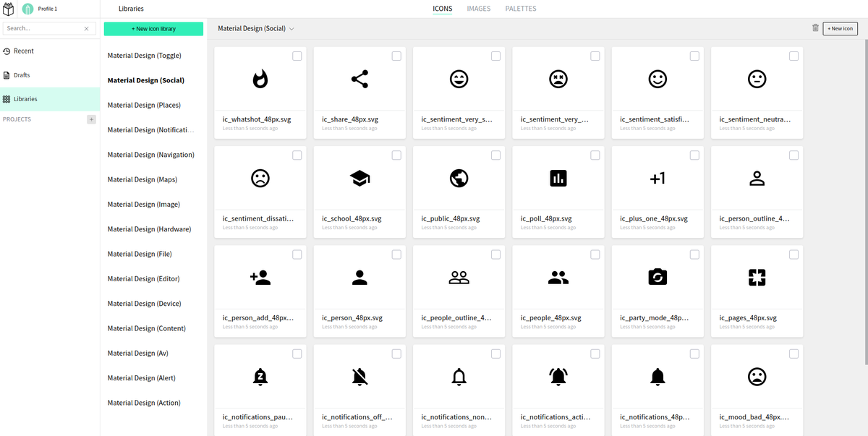Image resolution: width=868 pixels, height=436 pixels.
Task: Expand the Material Design (Social) dropdown
Action: (256, 29)
